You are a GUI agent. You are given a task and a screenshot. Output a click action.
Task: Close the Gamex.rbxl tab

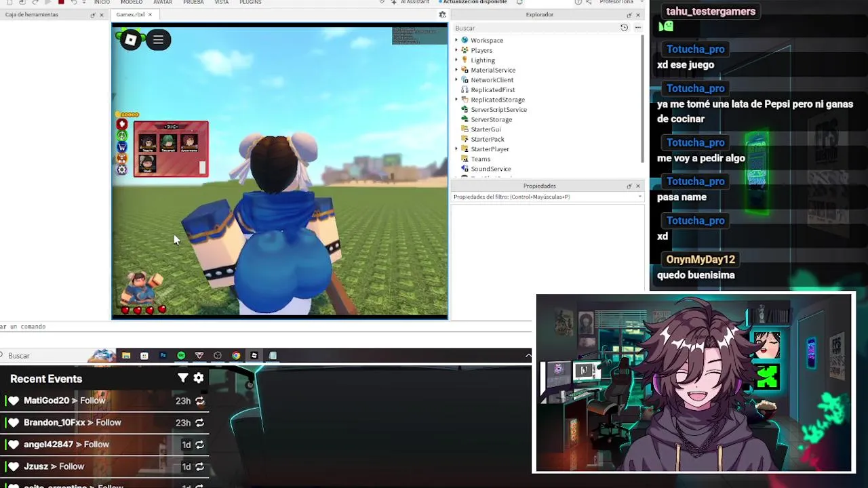tap(151, 15)
